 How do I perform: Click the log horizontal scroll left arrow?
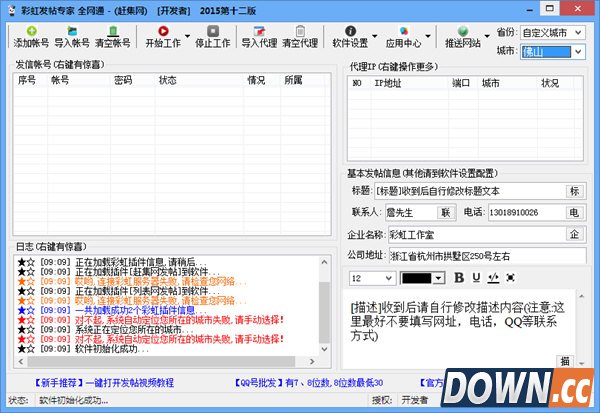[21, 361]
